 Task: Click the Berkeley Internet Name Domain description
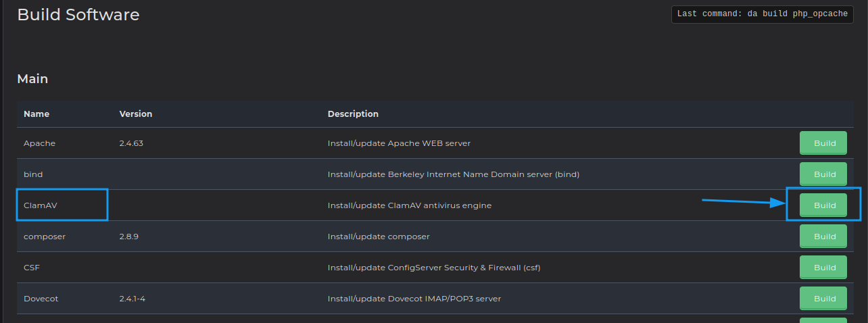click(x=454, y=174)
